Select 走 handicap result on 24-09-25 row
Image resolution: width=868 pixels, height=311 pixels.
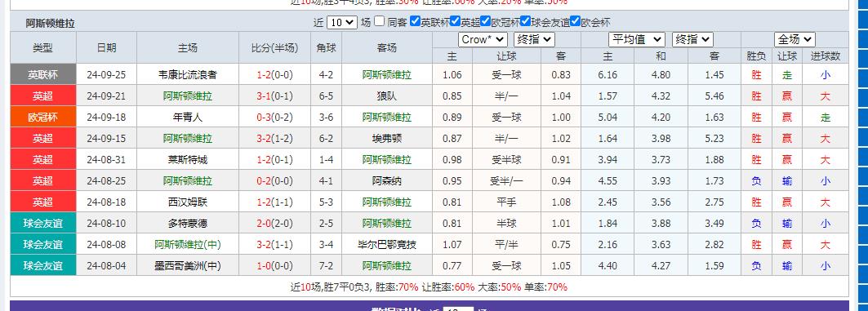[786, 75]
